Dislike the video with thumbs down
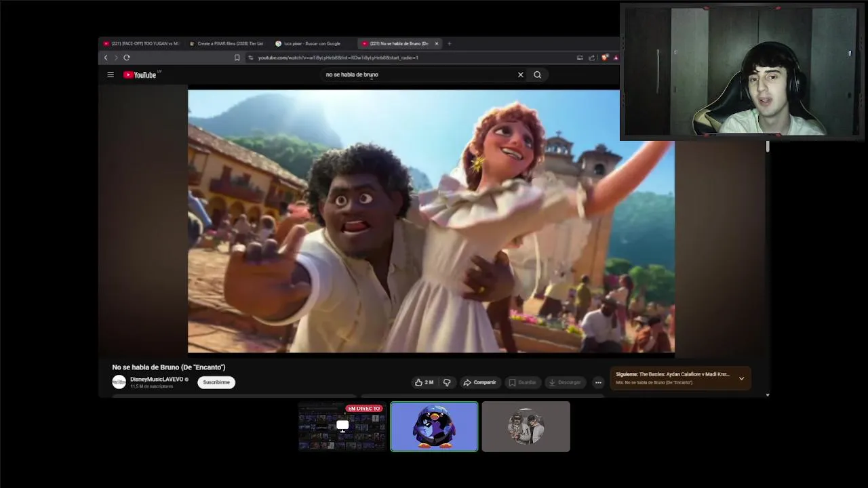868x488 pixels. tap(447, 382)
